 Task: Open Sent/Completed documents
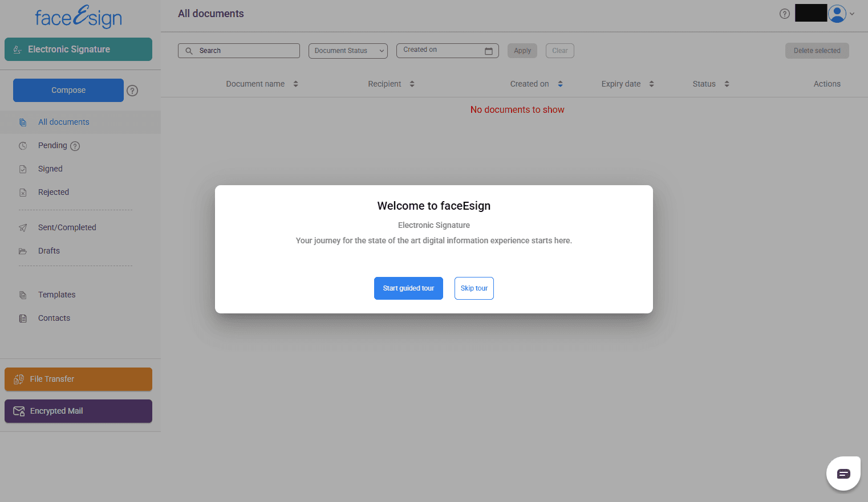[x=67, y=228]
